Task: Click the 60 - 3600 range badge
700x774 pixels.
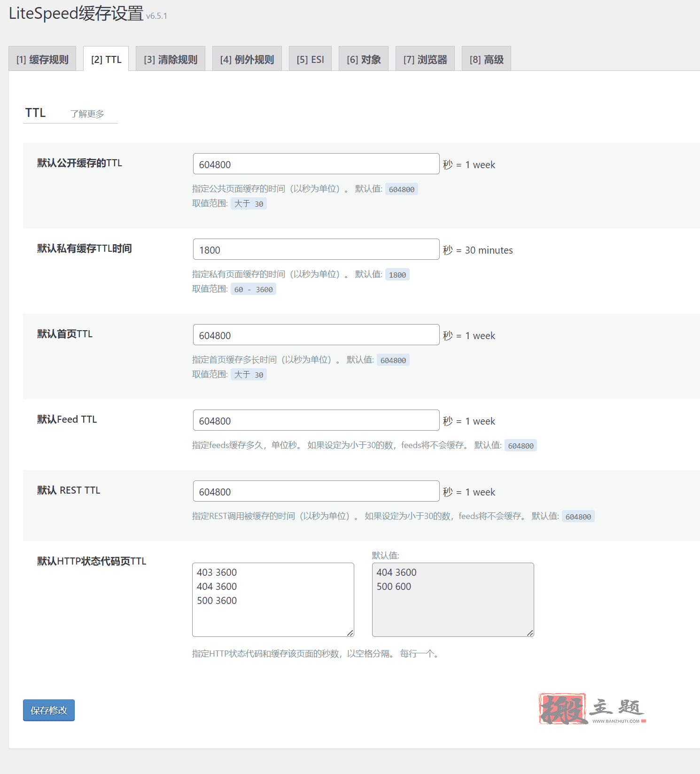Action: click(x=253, y=289)
